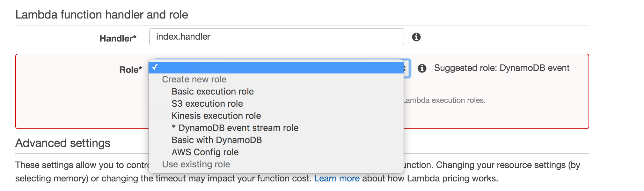644x191 pixels.
Task: Click into the Handler text field
Action: click(x=276, y=37)
